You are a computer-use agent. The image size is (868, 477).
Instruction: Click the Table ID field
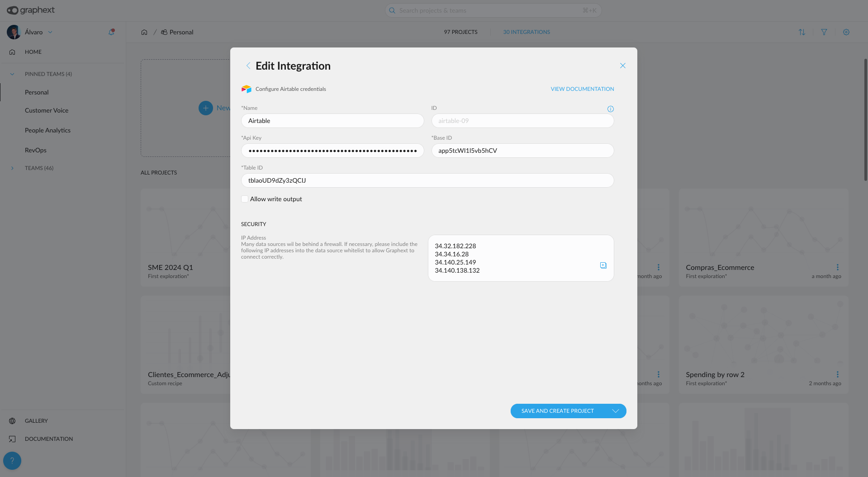coord(427,180)
